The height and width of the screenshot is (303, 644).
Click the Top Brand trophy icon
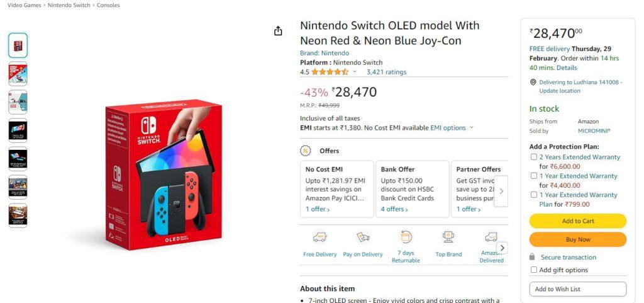pyautogui.click(x=448, y=237)
